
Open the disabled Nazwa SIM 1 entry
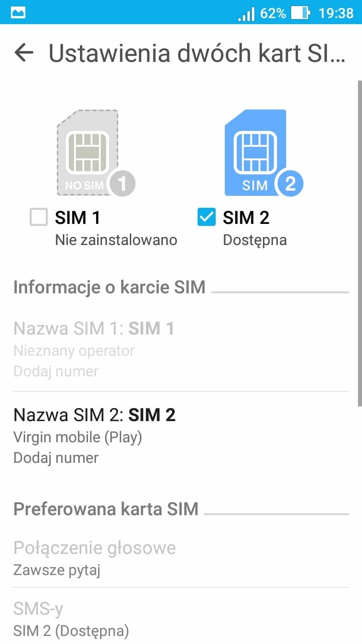[x=94, y=329]
